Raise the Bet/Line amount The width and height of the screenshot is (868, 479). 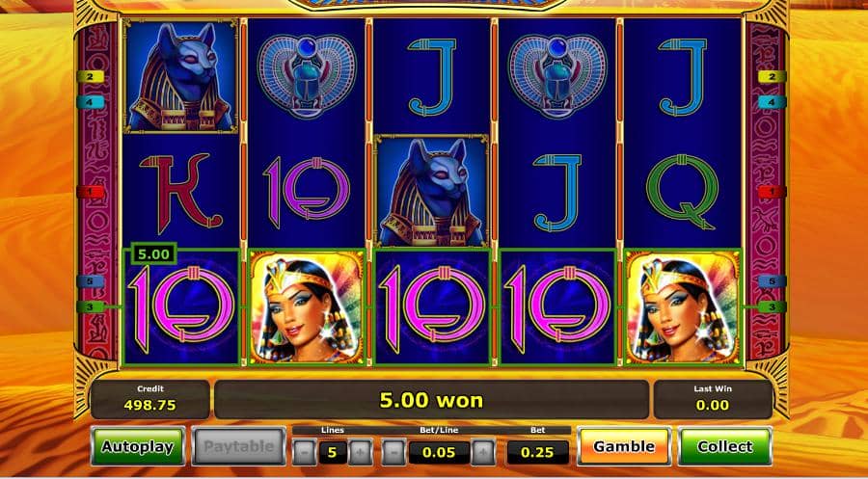(x=483, y=452)
